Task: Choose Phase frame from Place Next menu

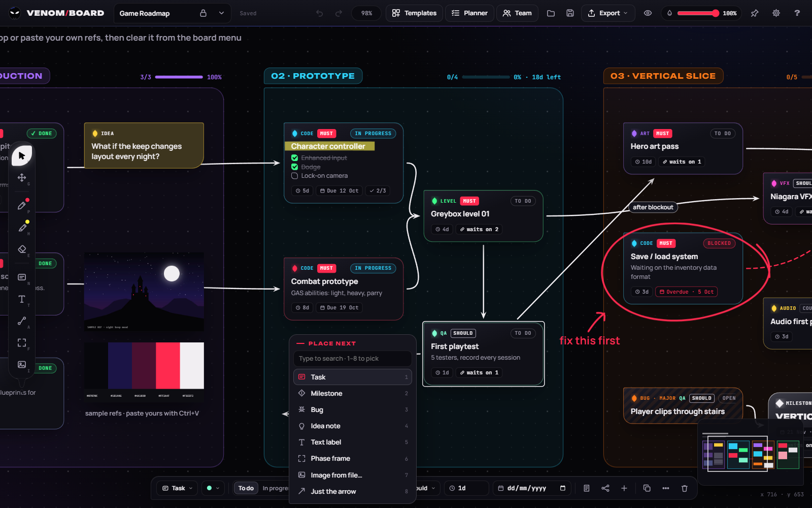Action: pos(352,458)
